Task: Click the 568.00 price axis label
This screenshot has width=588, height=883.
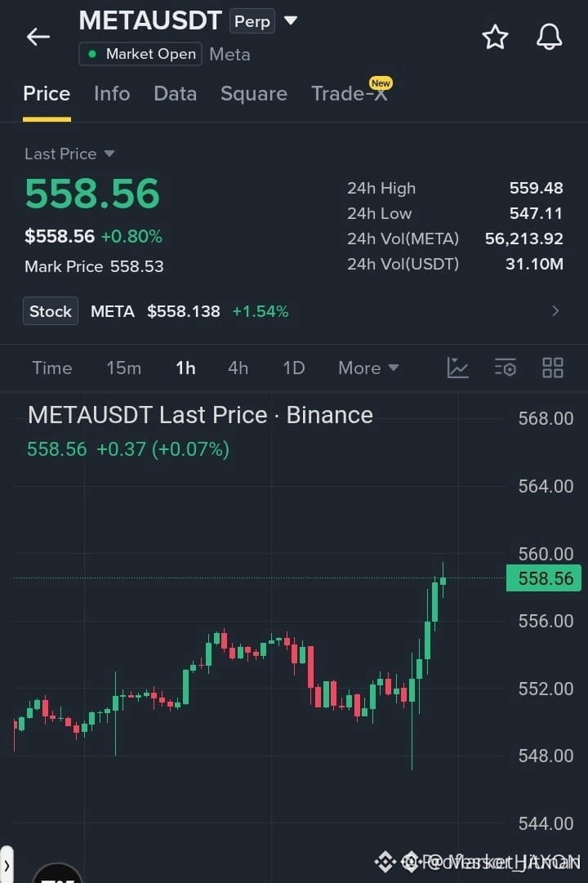Action: pyautogui.click(x=546, y=418)
